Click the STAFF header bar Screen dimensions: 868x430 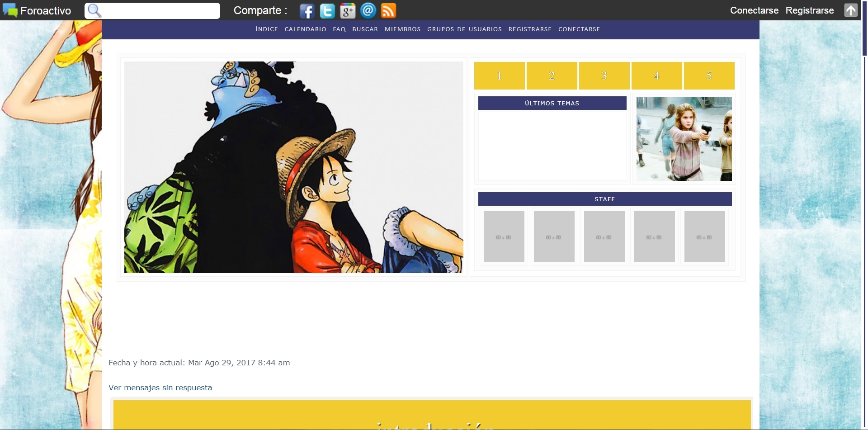pos(605,199)
